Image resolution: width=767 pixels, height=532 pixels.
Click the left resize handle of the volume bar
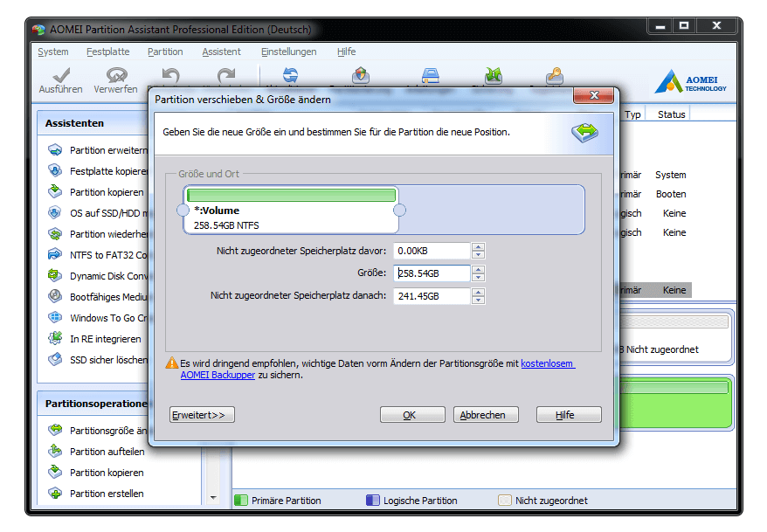click(183, 211)
